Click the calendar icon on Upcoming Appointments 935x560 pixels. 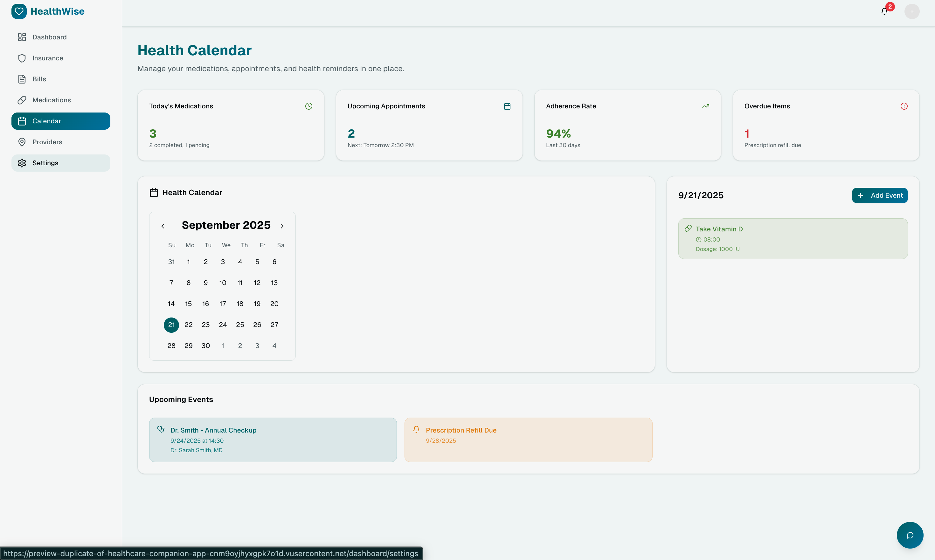[507, 106]
